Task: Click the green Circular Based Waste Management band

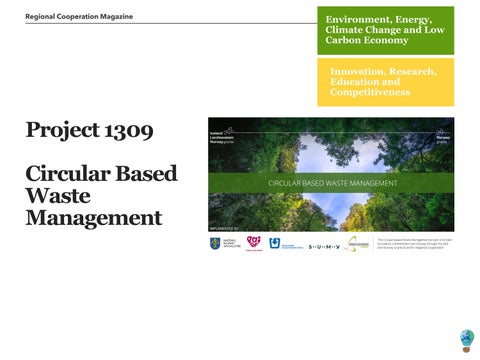Action: (x=331, y=183)
